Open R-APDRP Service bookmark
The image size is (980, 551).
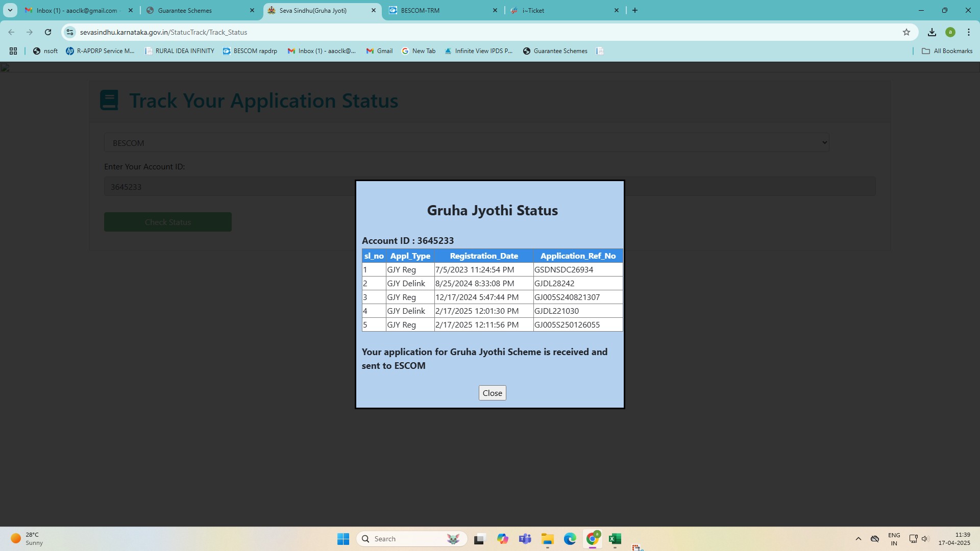point(101,51)
